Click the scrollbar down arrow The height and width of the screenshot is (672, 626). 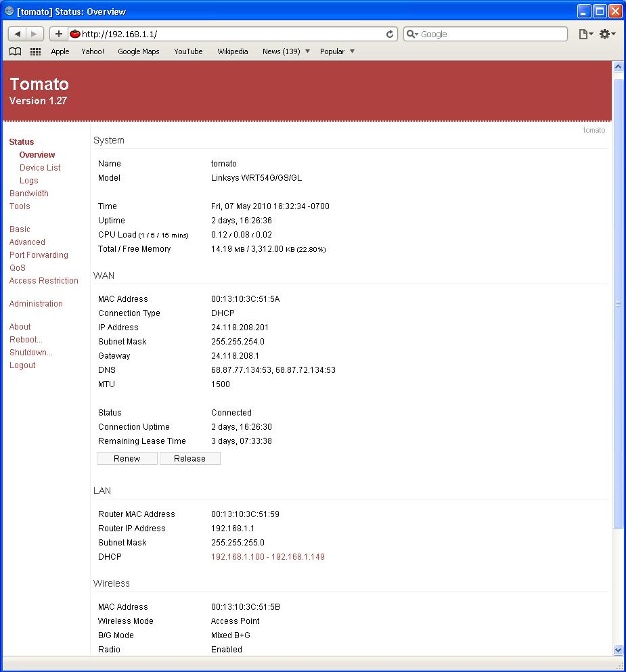618,650
